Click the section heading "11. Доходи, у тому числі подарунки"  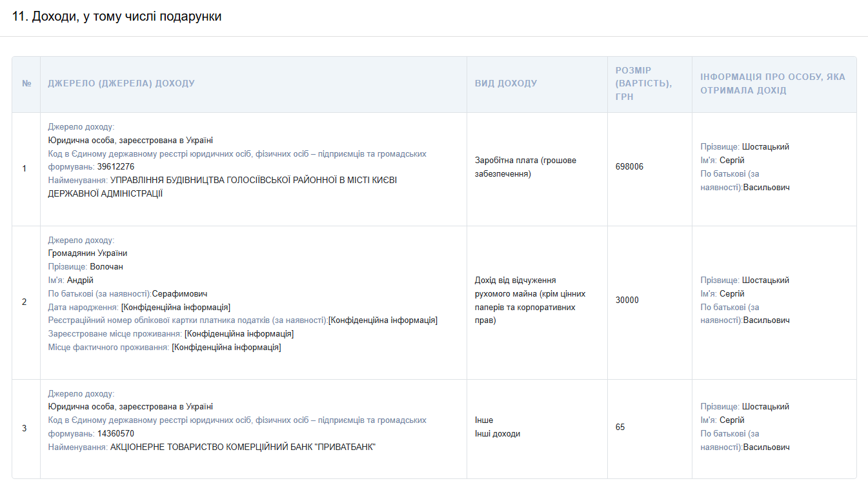(117, 17)
